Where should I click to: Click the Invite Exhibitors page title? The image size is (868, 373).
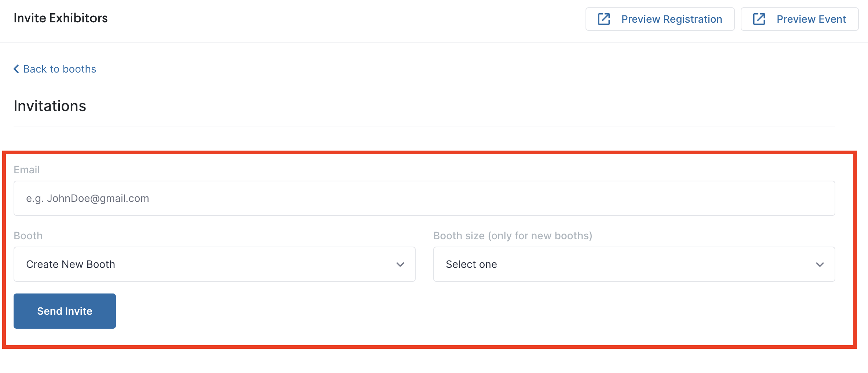(61, 18)
